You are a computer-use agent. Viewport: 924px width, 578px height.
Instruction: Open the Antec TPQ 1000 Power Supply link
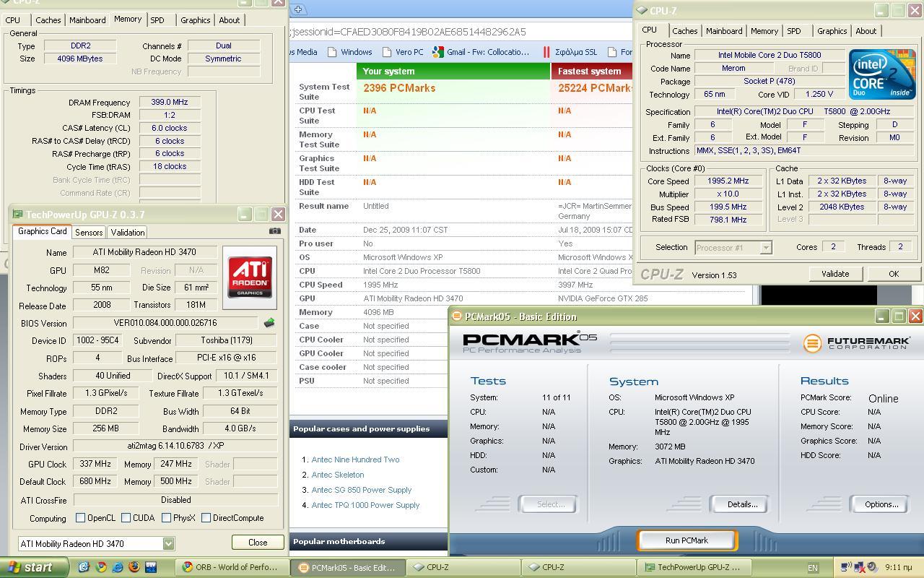click(365, 505)
